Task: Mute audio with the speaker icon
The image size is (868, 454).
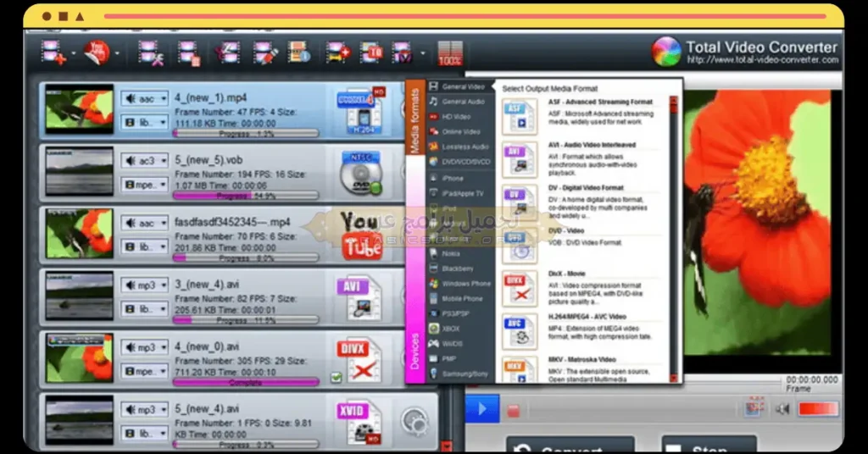Action: (782, 409)
